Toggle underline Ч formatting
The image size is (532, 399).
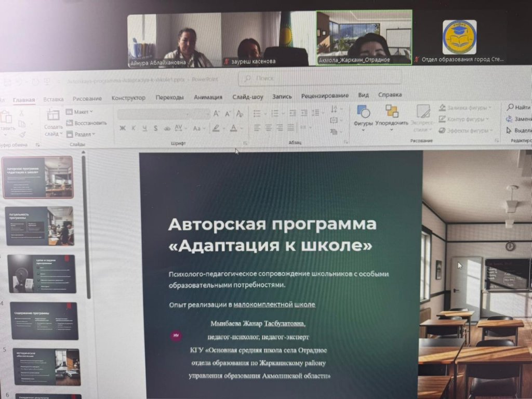point(144,128)
